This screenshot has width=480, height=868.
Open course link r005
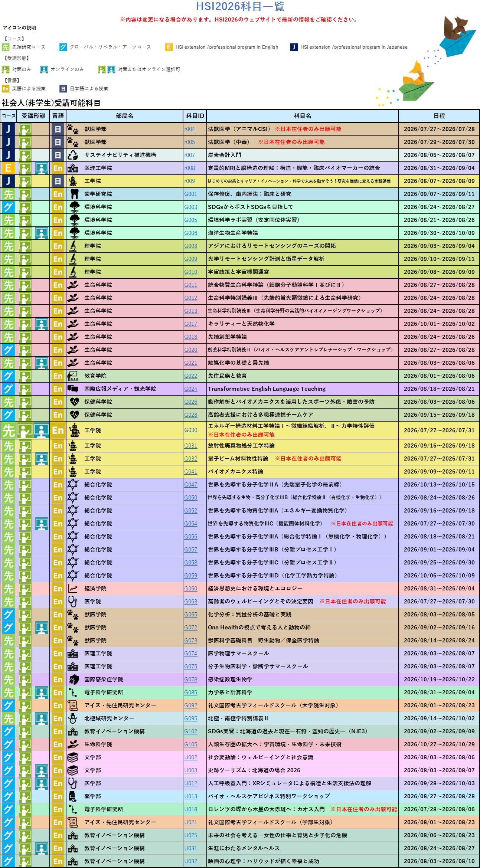(190, 142)
